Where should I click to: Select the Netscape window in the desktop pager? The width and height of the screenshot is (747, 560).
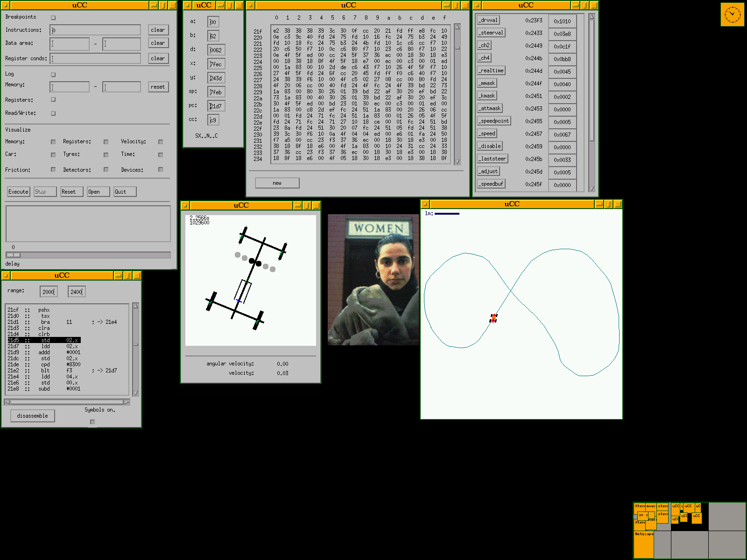[x=644, y=544]
